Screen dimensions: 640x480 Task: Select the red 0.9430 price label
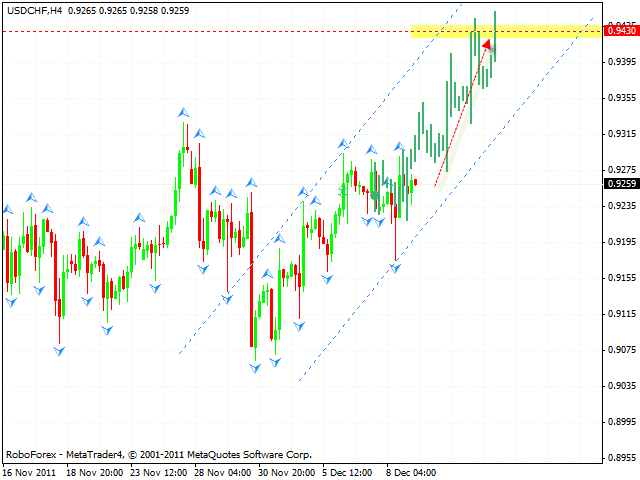pos(622,31)
